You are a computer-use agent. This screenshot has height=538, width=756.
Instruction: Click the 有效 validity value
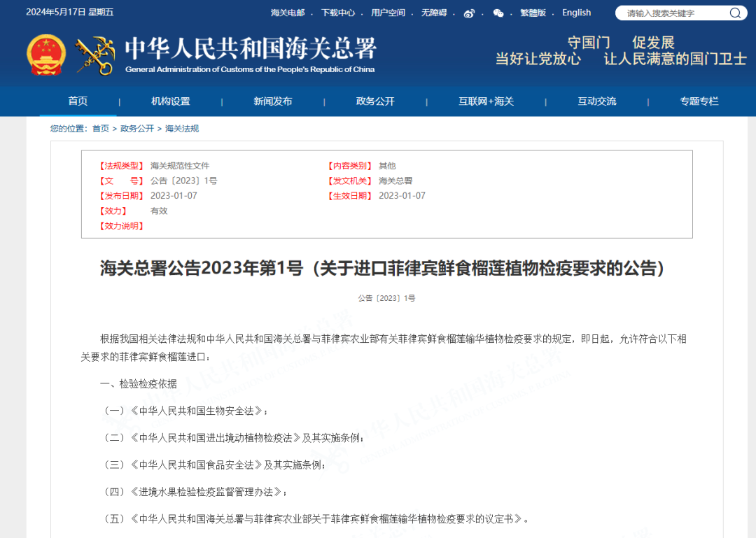159,211
